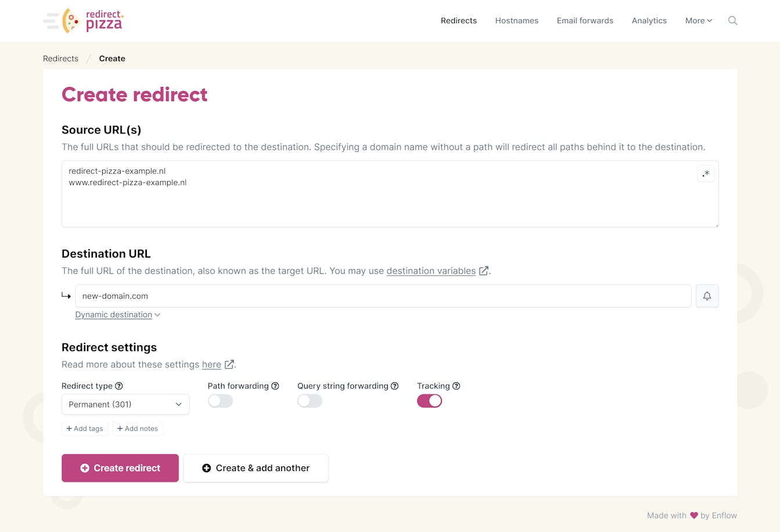Enable Query string forwarding

click(310, 401)
